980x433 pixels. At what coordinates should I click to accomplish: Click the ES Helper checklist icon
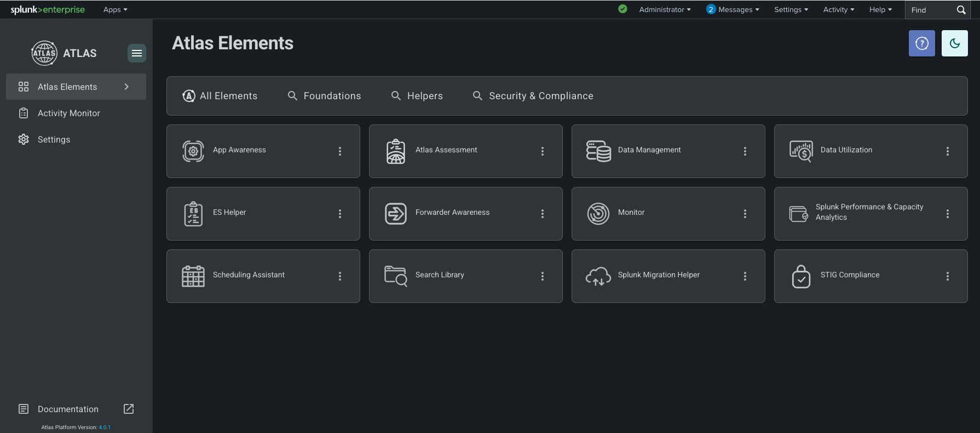pos(193,214)
